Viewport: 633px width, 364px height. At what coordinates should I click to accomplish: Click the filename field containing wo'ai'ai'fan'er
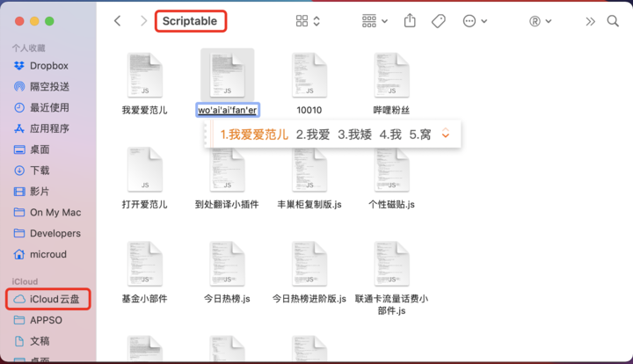228,110
